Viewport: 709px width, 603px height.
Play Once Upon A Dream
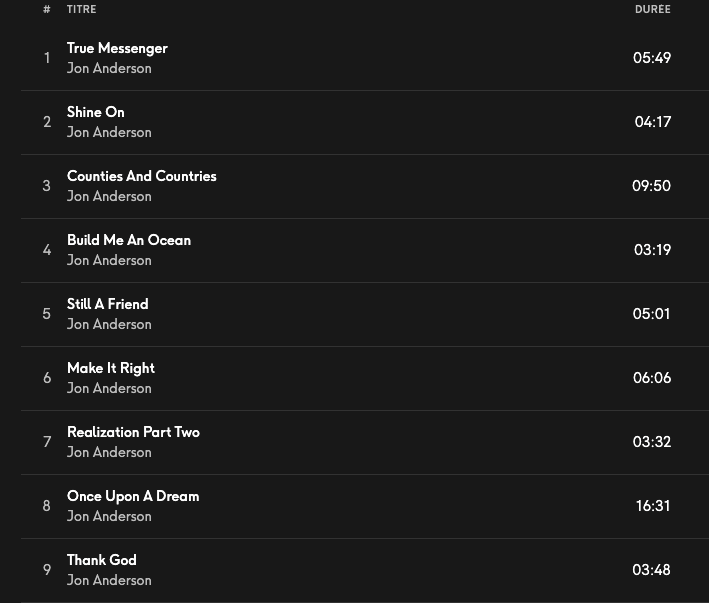tap(133, 496)
